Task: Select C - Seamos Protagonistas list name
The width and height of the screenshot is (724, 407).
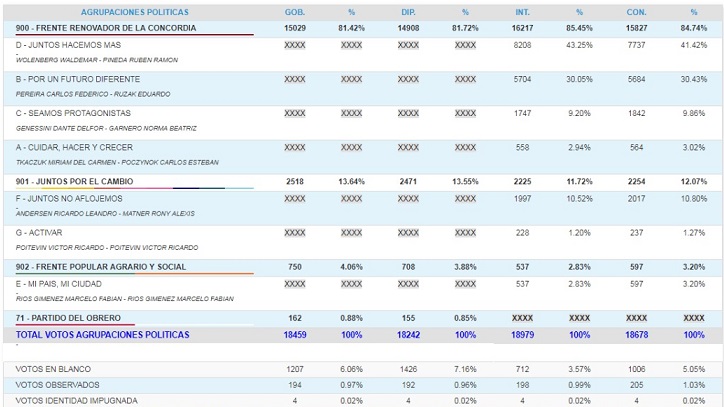Action: tap(74, 113)
